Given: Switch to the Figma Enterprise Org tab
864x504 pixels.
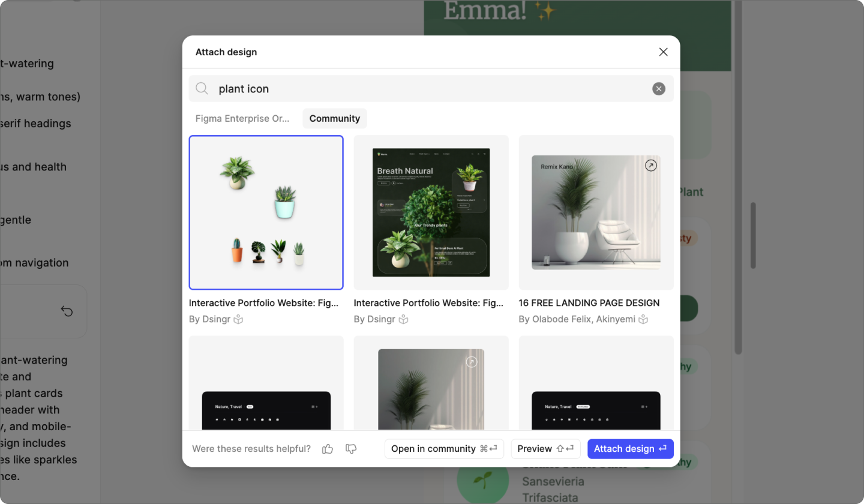Looking at the screenshot, I should (242, 118).
